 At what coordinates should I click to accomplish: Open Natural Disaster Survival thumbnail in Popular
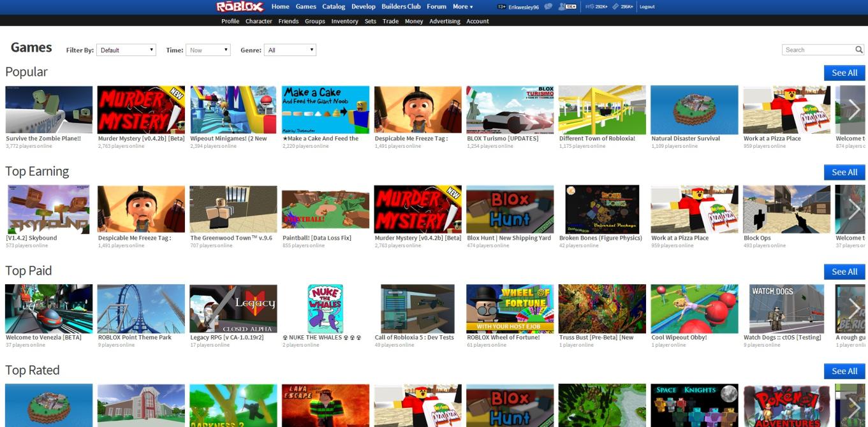click(x=695, y=110)
